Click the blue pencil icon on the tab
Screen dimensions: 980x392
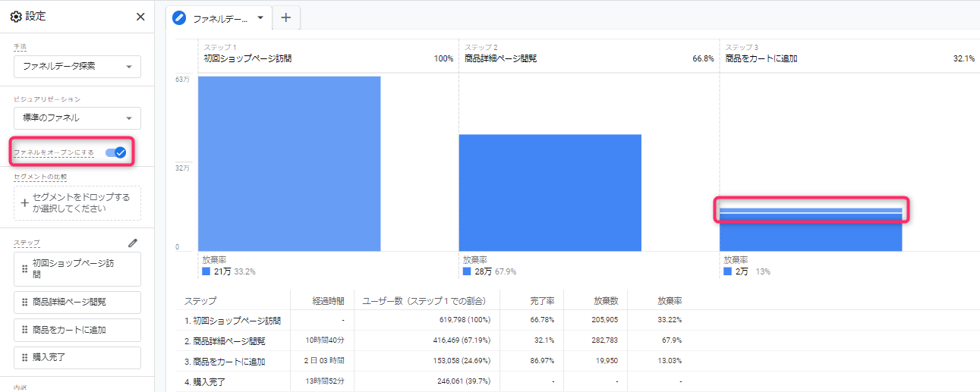coord(180,18)
